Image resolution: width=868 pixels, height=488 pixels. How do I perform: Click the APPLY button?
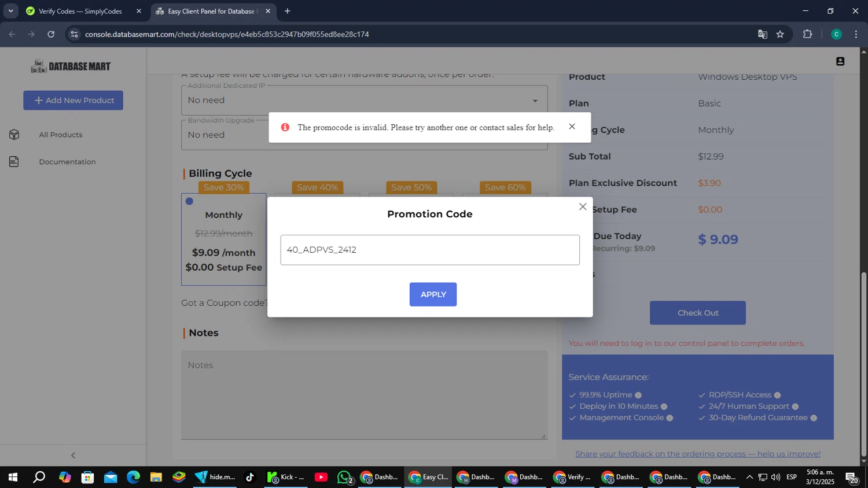click(433, 294)
